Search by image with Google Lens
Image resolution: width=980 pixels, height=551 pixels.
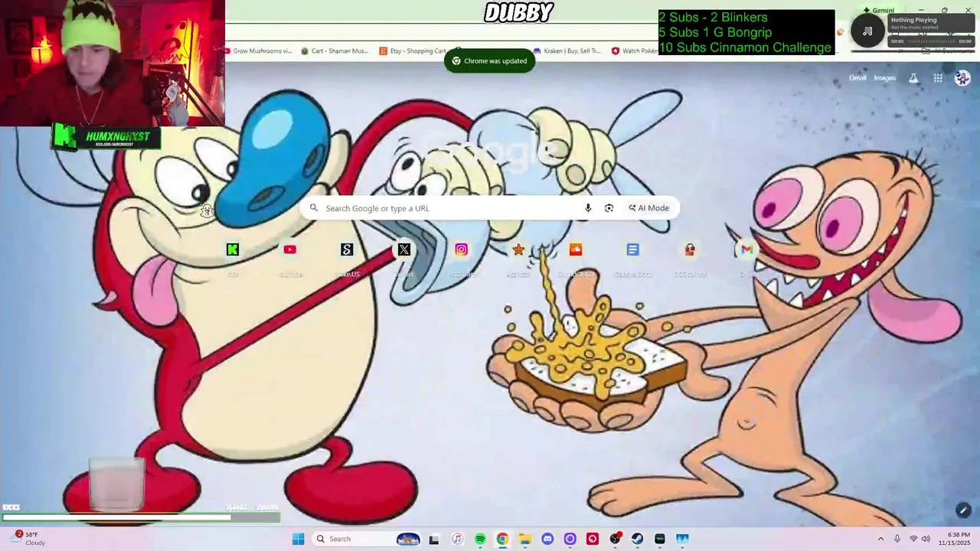(x=609, y=208)
